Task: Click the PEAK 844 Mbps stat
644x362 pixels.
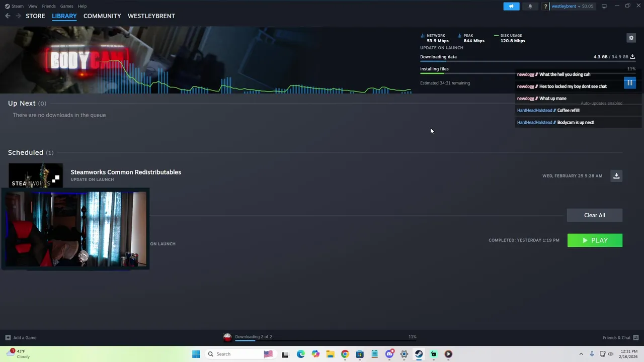Action: 471,38
